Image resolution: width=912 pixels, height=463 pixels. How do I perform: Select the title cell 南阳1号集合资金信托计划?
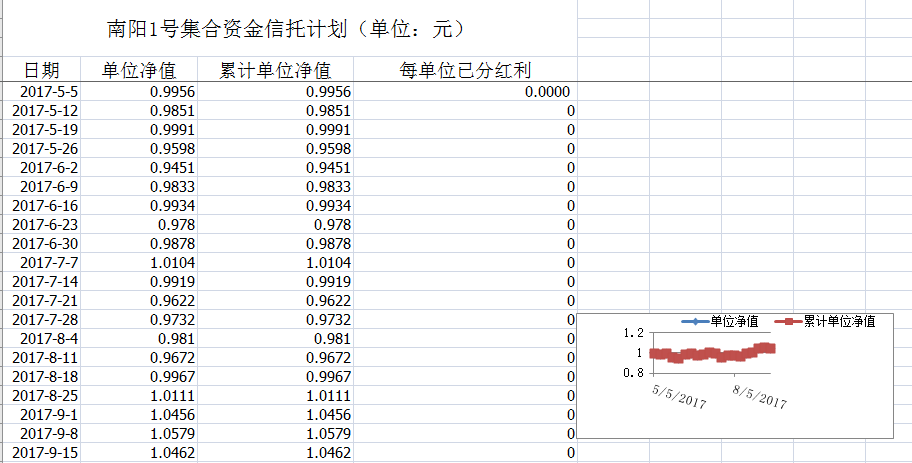click(285, 29)
